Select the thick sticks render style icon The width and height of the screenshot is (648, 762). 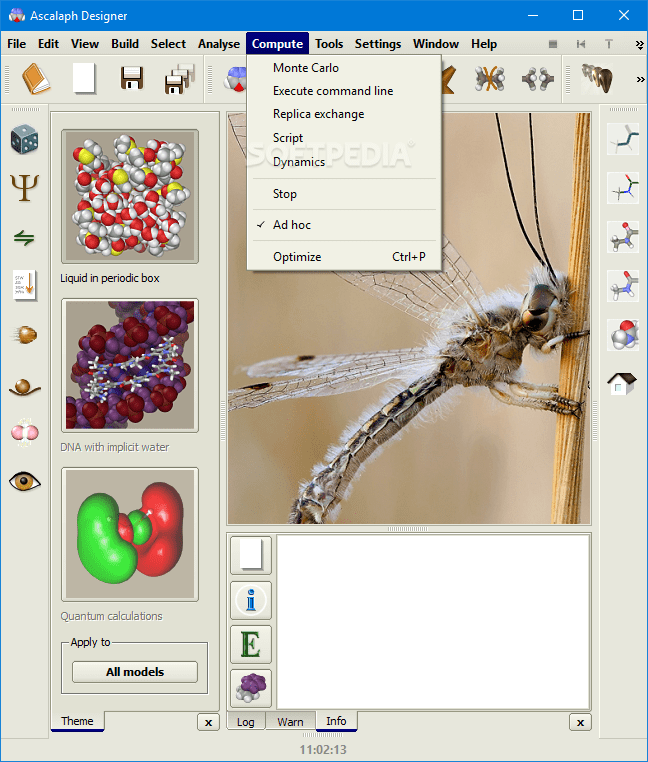(623, 286)
